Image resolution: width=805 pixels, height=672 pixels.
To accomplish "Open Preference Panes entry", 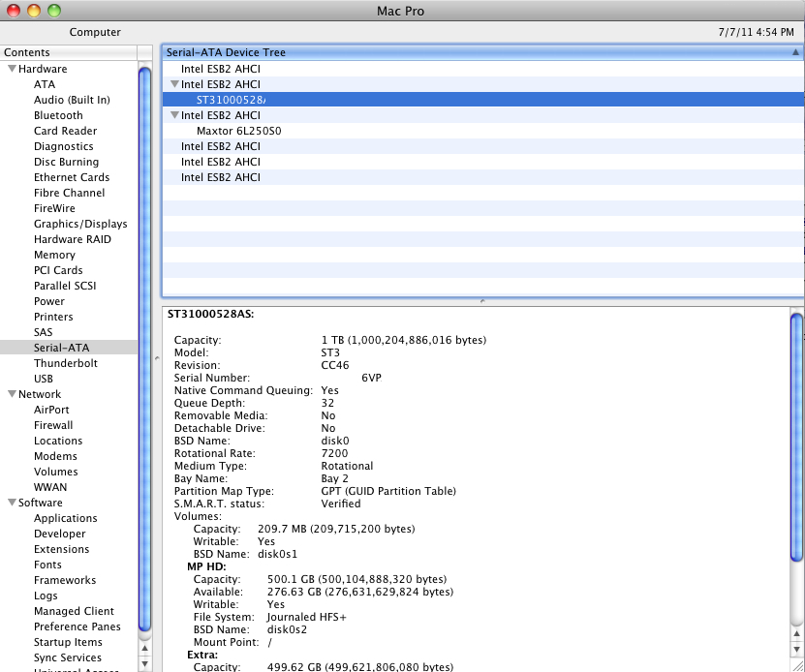I will tap(77, 626).
